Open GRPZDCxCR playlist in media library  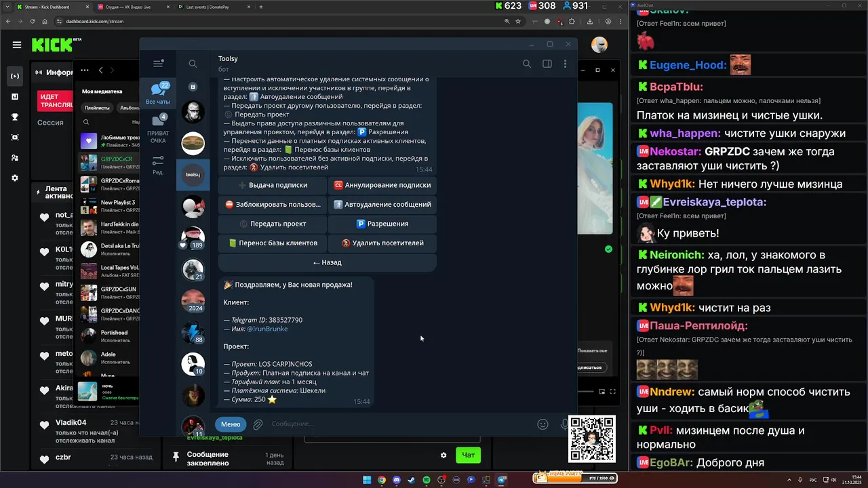110,163
